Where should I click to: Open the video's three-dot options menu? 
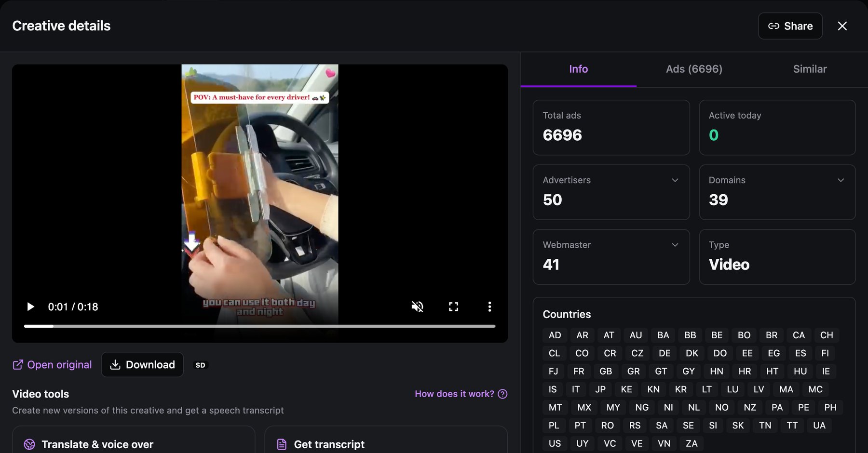489,306
